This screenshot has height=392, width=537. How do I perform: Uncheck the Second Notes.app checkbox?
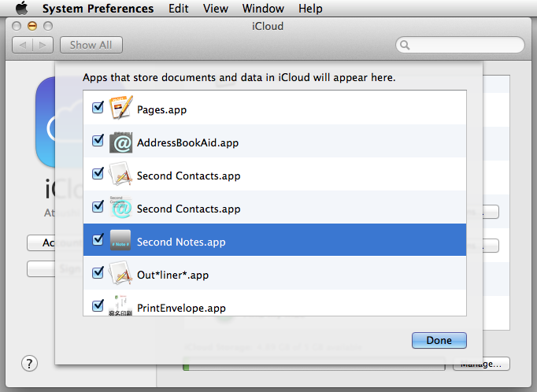pyautogui.click(x=98, y=239)
